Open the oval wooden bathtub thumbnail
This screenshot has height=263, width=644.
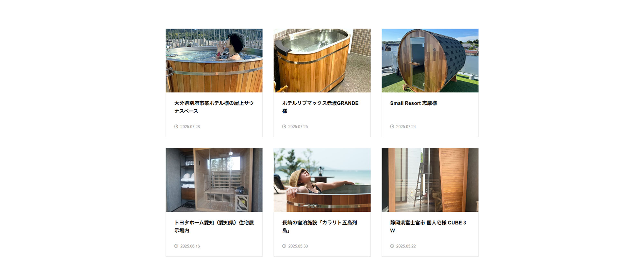tap(322, 60)
